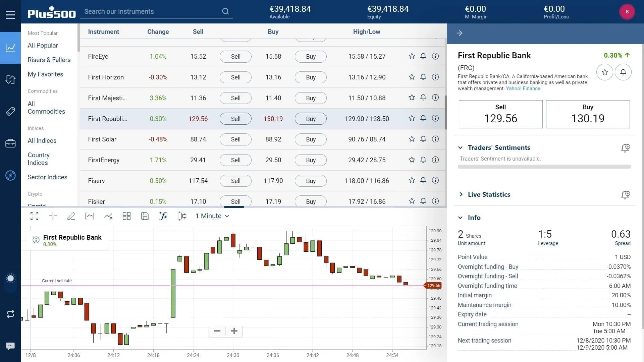This screenshot has width=644, height=362.
Task: Click the large Buy 130.19 box
Action: 588,114
